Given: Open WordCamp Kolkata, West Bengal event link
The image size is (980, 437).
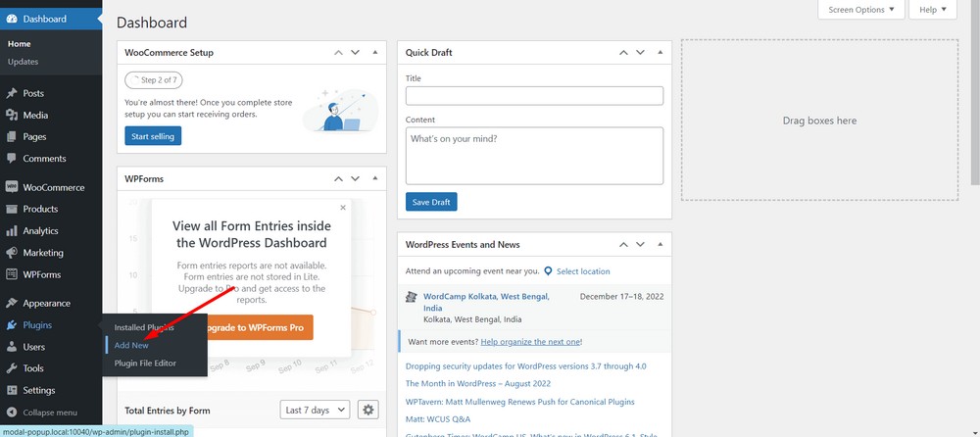Looking at the screenshot, I should coord(486,302).
